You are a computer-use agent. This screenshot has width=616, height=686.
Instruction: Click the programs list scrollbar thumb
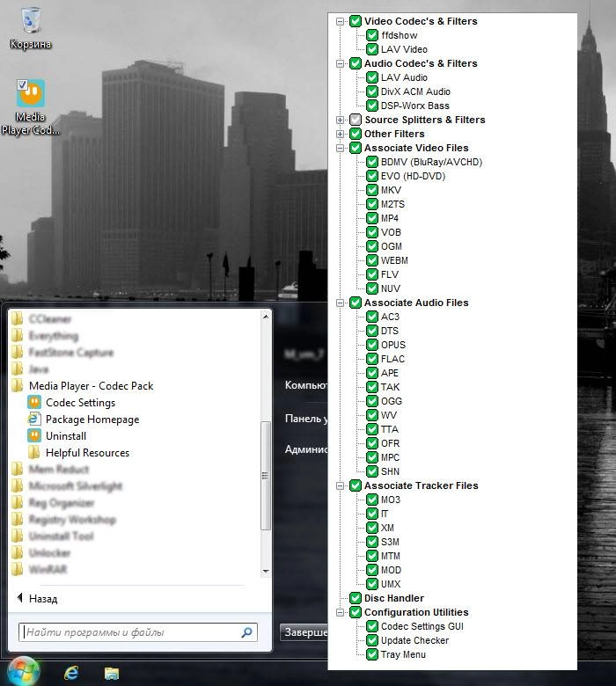265,476
